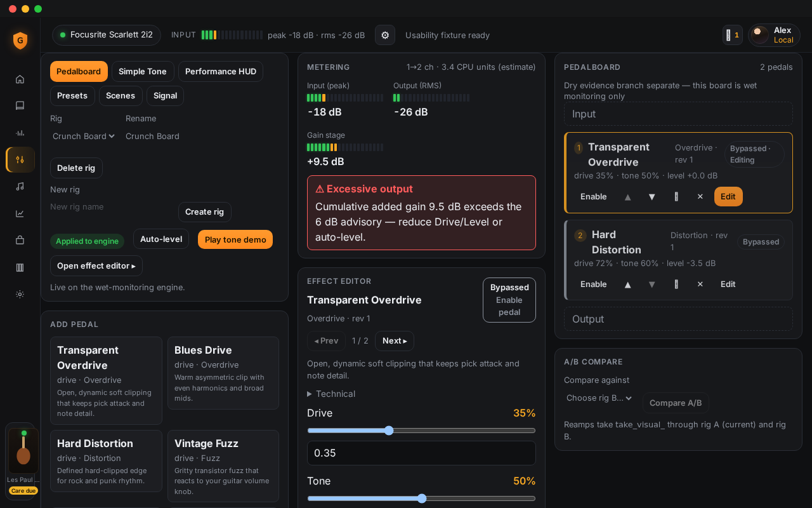This screenshot has width=812, height=508.
Task: Click the Drive value field showing 0.35
Action: pos(421,453)
